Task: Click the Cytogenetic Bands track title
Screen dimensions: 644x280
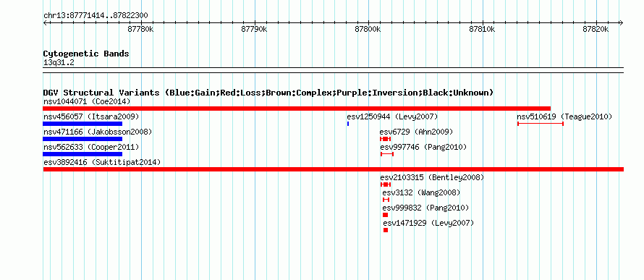Action: click(x=86, y=54)
